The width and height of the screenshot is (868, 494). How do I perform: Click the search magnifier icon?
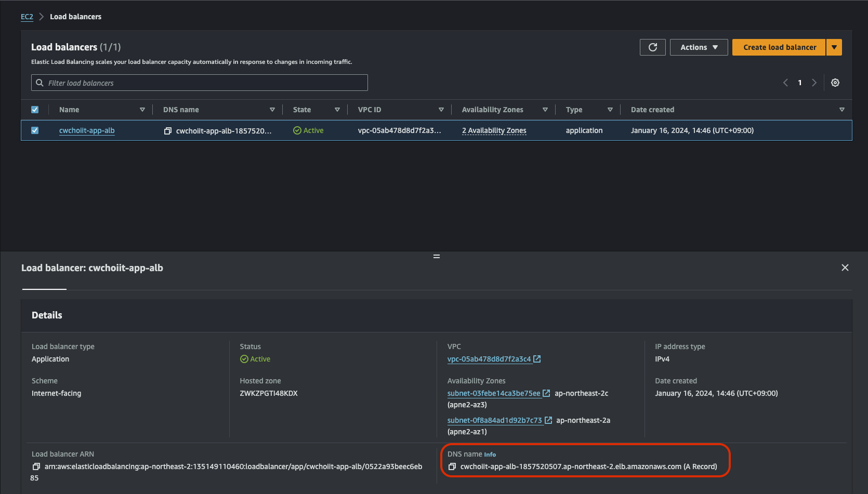coord(40,83)
